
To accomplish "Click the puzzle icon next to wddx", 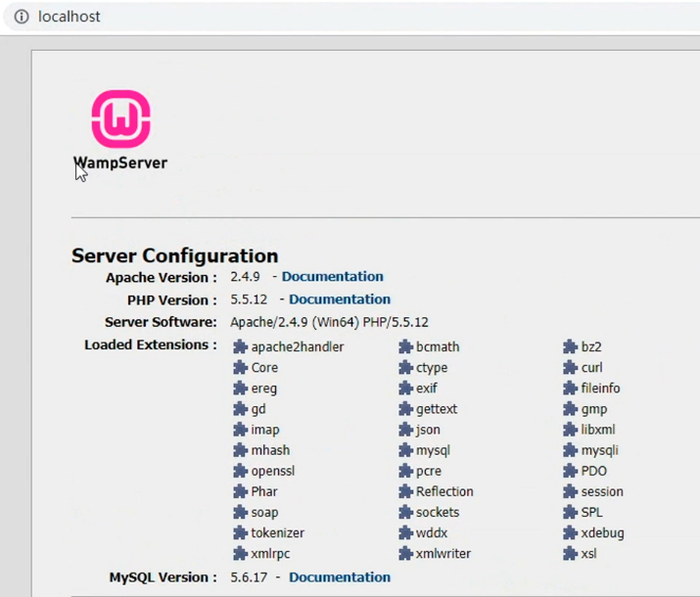I will point(405,532).
